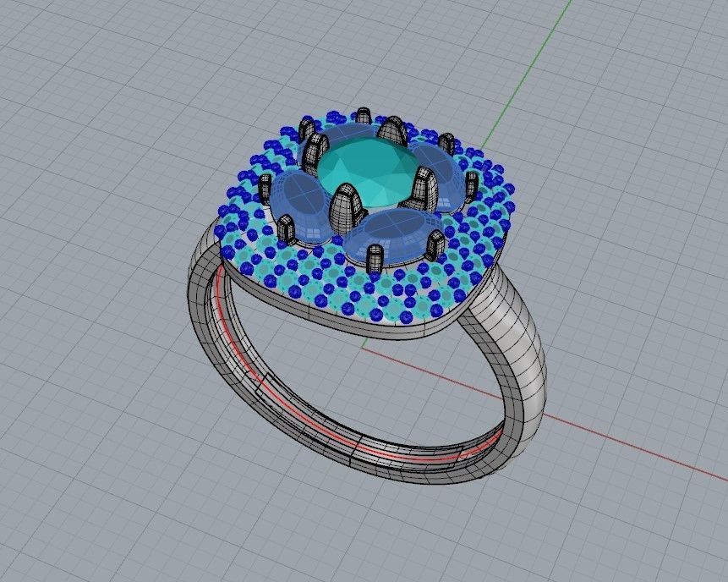Pick the large prong behind the teal gem

point(392,130)
